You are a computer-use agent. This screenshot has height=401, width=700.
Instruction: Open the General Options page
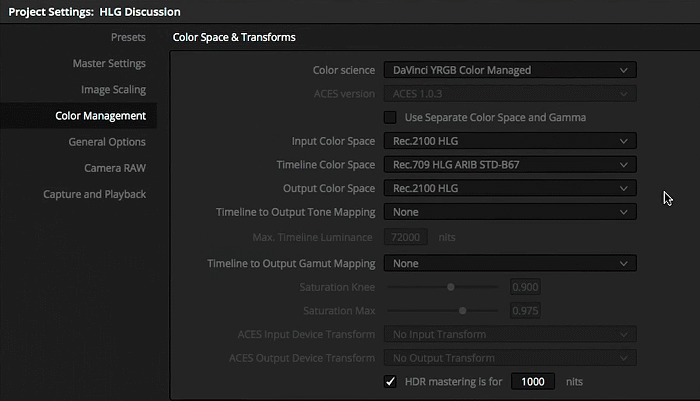tap(107, 142)
